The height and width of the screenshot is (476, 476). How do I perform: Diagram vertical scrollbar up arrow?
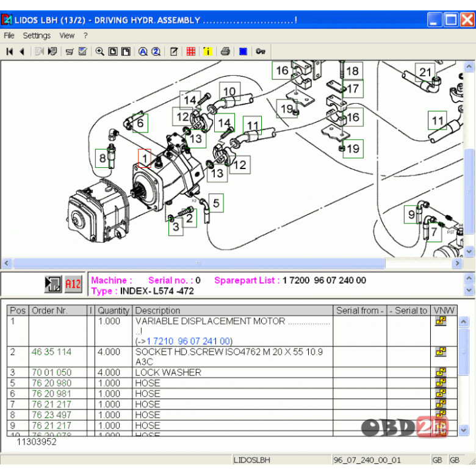[469, 67]
